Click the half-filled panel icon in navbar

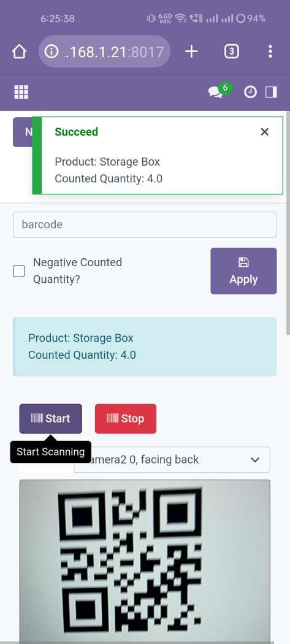[271, 92]
